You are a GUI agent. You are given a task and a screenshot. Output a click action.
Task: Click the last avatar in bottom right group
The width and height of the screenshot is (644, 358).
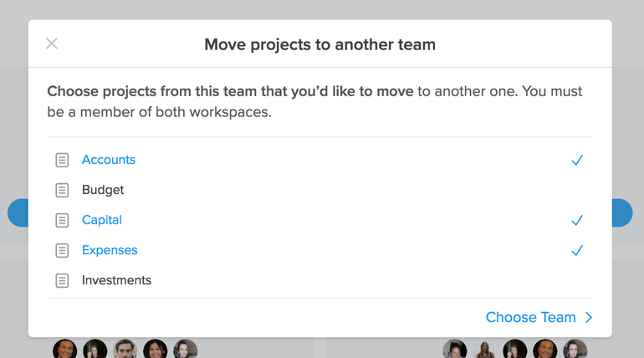[x=575, y=349]
